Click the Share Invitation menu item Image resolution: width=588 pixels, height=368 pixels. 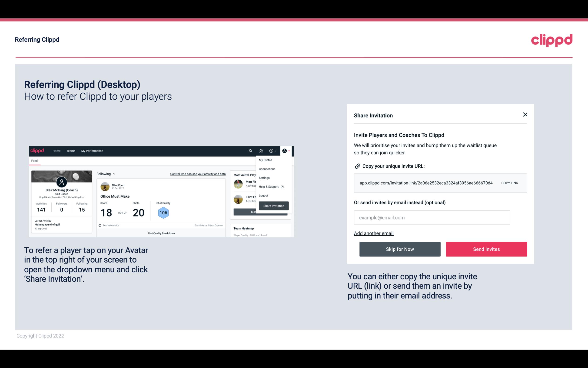tap(273, 206)
